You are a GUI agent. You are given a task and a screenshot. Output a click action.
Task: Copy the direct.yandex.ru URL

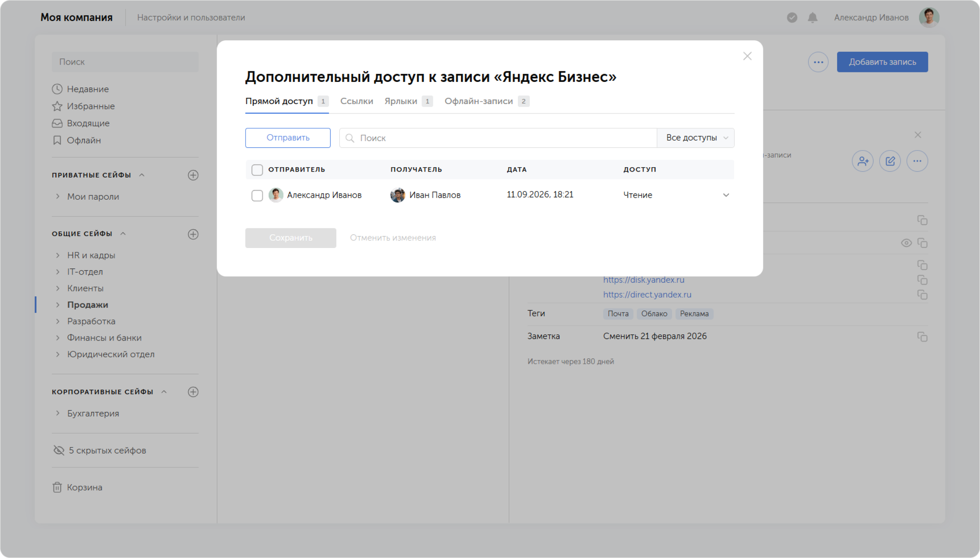coord(922,295)
